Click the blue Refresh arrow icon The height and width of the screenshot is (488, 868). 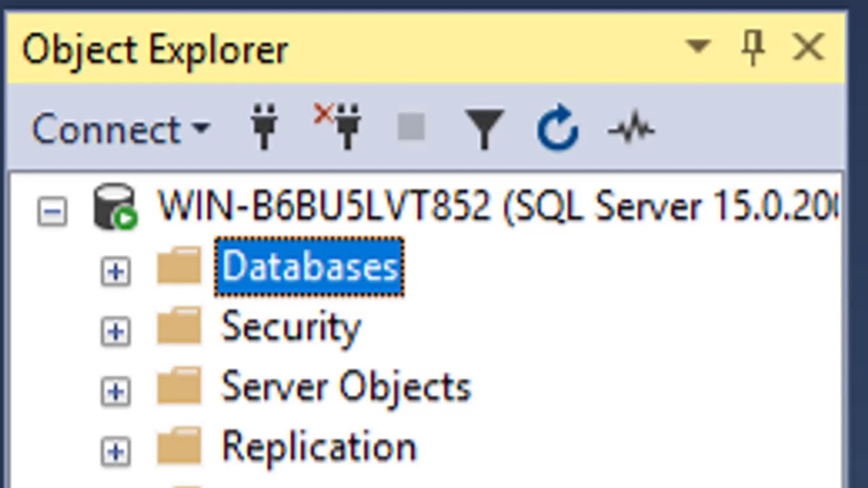pyautogui.click(x=557, y=127)
